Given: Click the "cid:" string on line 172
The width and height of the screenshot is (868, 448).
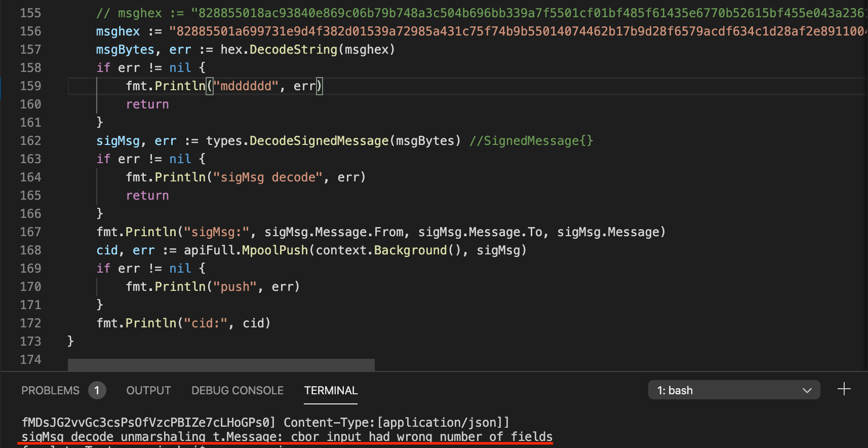Looking at the screenshot, I should 206,323.
